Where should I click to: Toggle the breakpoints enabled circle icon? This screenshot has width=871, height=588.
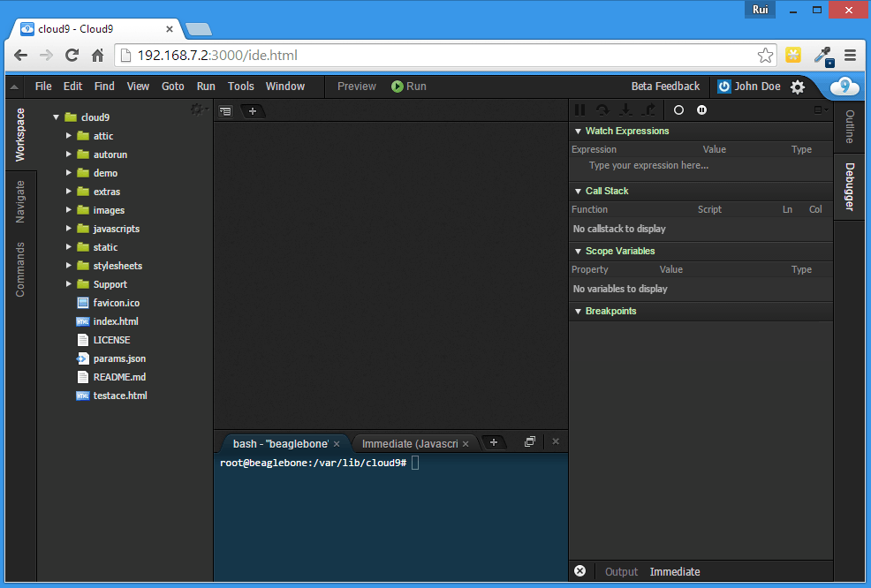click(678, 110)
